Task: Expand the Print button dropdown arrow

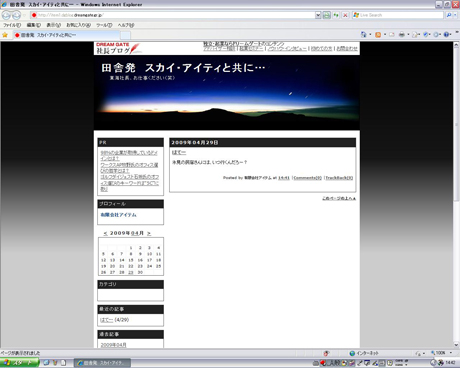Action: pyautogui.click(x=408, y=34)
